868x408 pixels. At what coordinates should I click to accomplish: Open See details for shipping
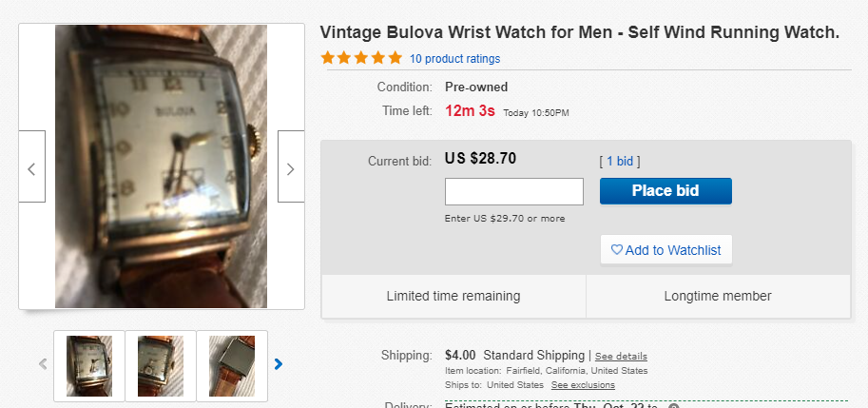coord(621,357)
